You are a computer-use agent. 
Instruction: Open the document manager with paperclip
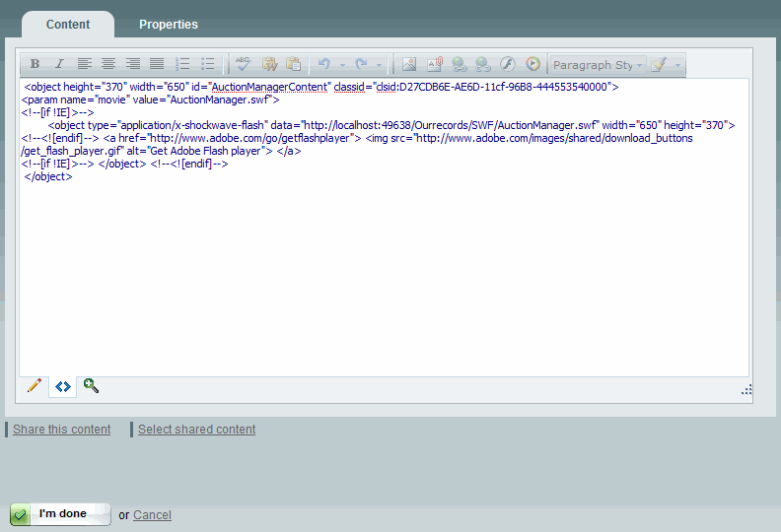coord(435,64)
